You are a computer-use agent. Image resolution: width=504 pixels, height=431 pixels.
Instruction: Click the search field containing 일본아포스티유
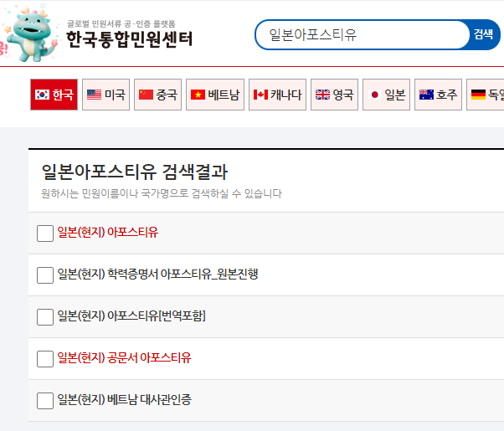(x=363, y=34)
